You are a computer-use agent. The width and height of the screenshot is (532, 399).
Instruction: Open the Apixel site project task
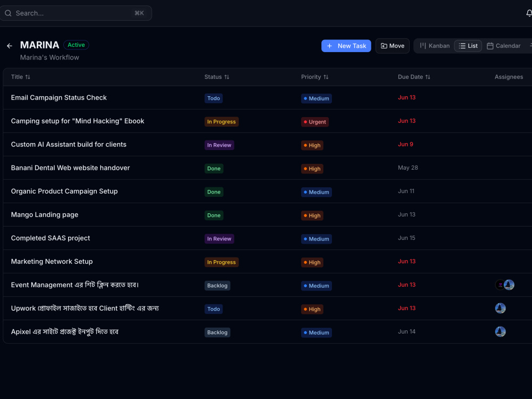coord(64,332)
